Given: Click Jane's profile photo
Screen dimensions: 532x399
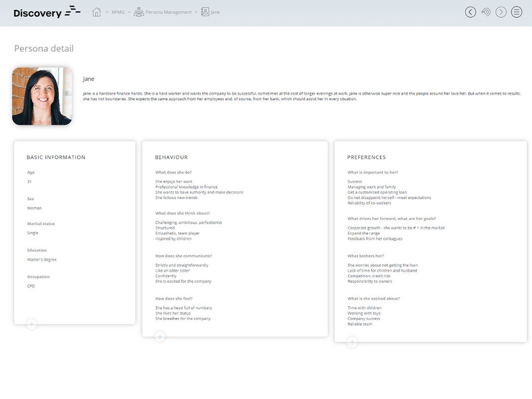Looking at the screenshot, I should [x=42, y=96].
